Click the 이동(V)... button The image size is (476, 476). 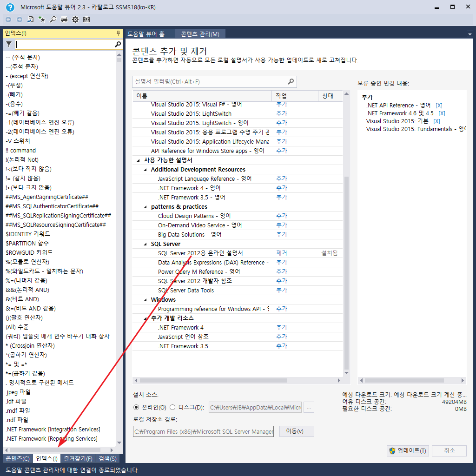click(297, 431)
